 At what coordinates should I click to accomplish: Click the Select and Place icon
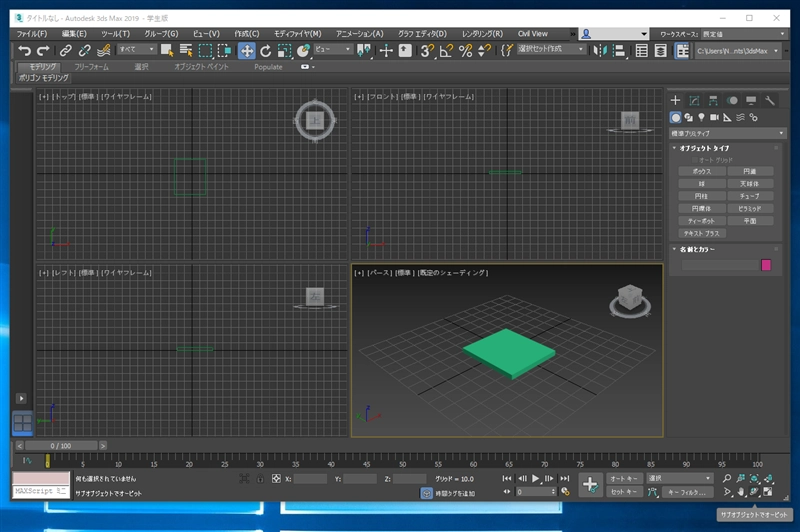[303, 50]
